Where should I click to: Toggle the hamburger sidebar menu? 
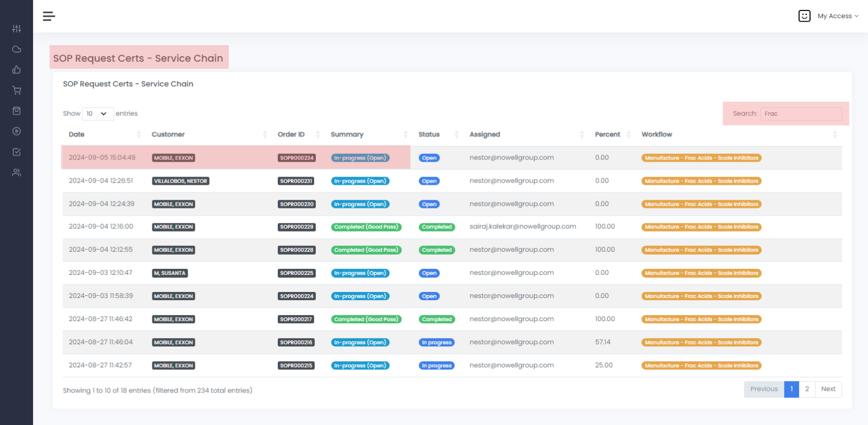click(x=49, y=16)
